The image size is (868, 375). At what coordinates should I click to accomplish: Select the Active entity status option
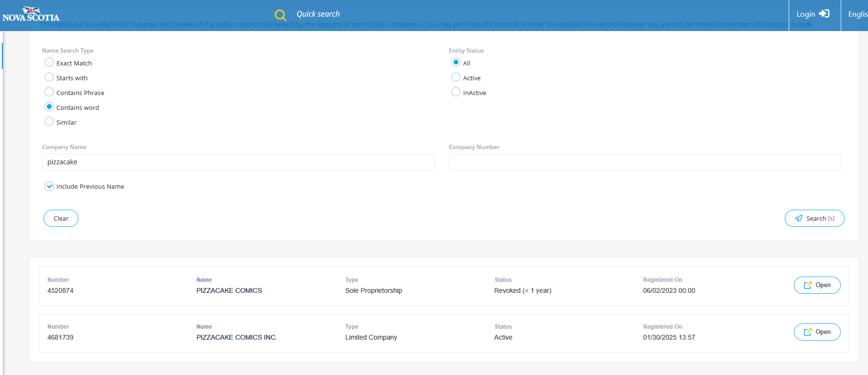point(456,77)
